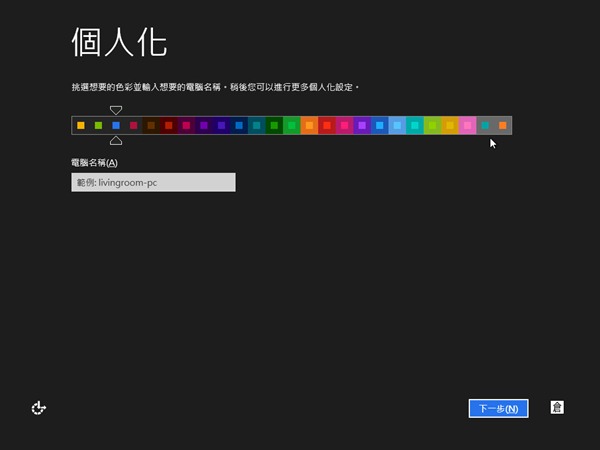
Task: Choose the light pink color swatch
Action: (467, 126)
